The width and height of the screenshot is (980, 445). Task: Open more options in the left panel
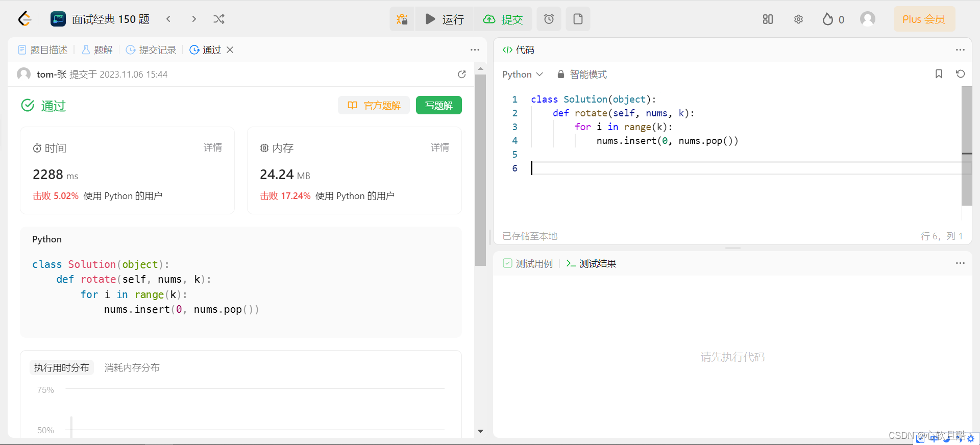tap(475, 50)
